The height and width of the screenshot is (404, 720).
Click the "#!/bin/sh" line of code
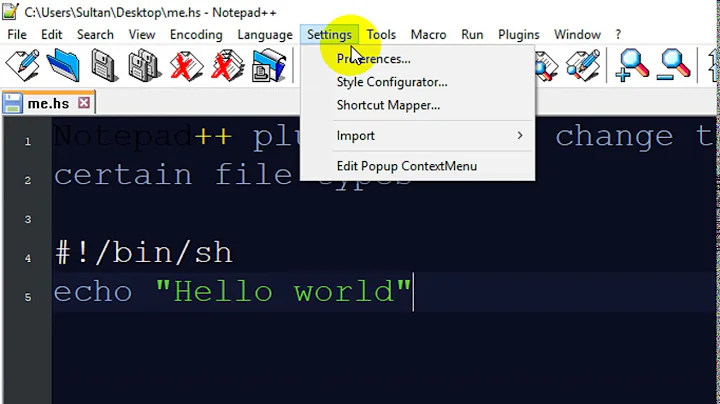144,252
